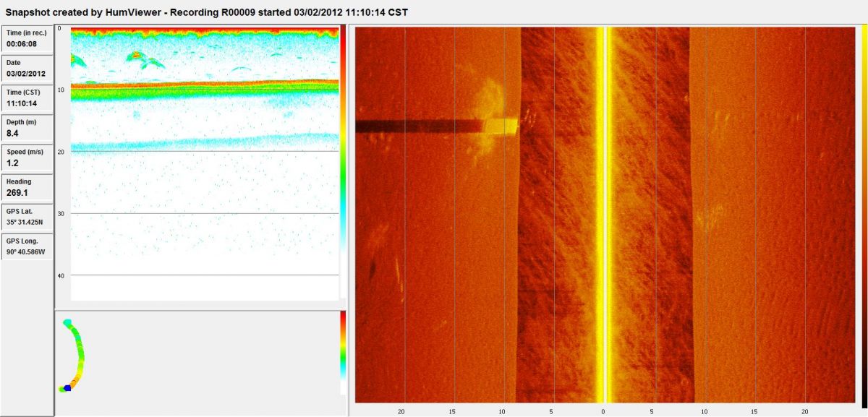Click the Depth (m) value 8.4

[x=12, y=134]
